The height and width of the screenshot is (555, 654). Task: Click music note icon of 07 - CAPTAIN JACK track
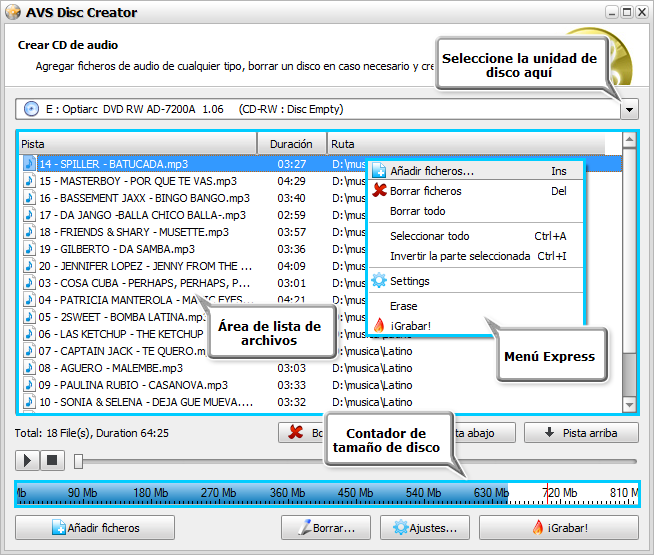click(29, 351)
